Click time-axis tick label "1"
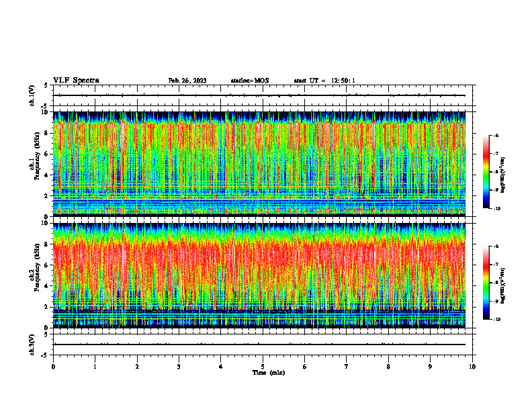532x411 pixels. (95, 367)
